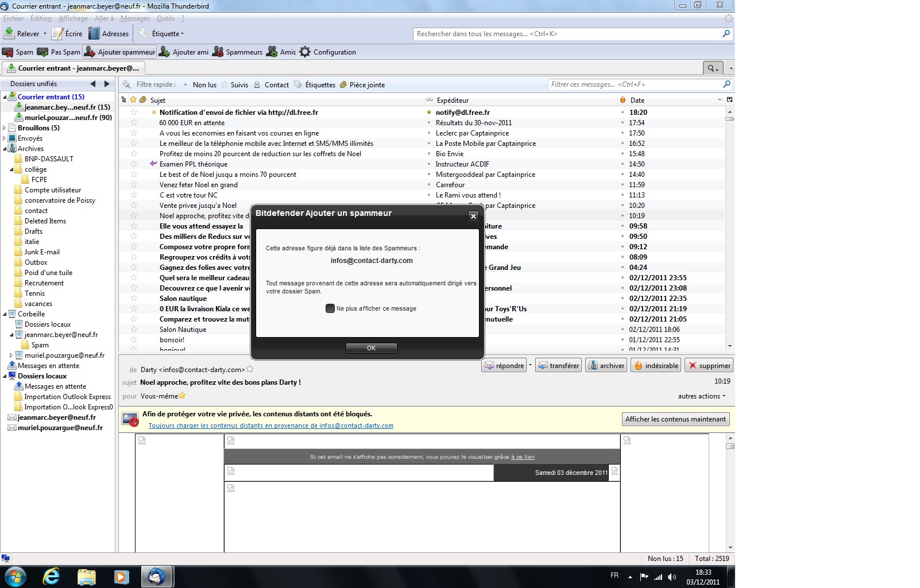Open autres actions dropdown
Screen dimensions: 920x588
[x=701, y=396]
